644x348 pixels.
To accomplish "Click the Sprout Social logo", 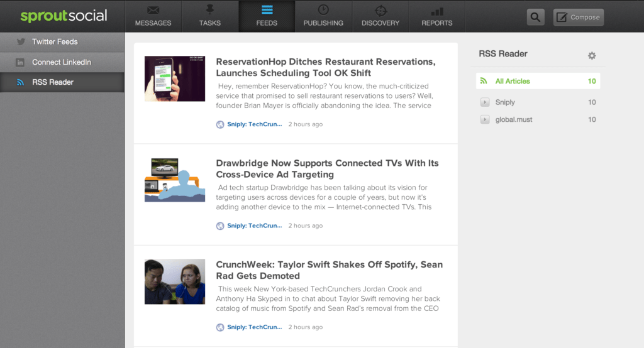I will [x=64, y=16].
